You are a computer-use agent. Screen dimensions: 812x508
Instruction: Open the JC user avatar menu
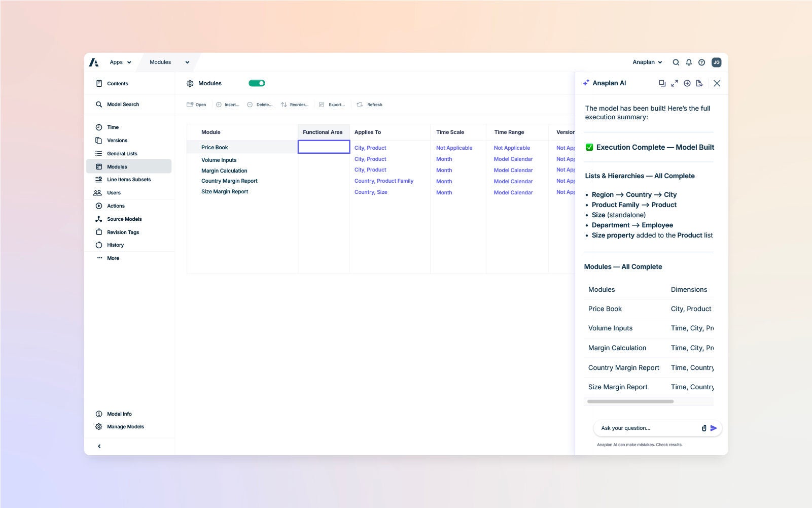click(716, 62)
